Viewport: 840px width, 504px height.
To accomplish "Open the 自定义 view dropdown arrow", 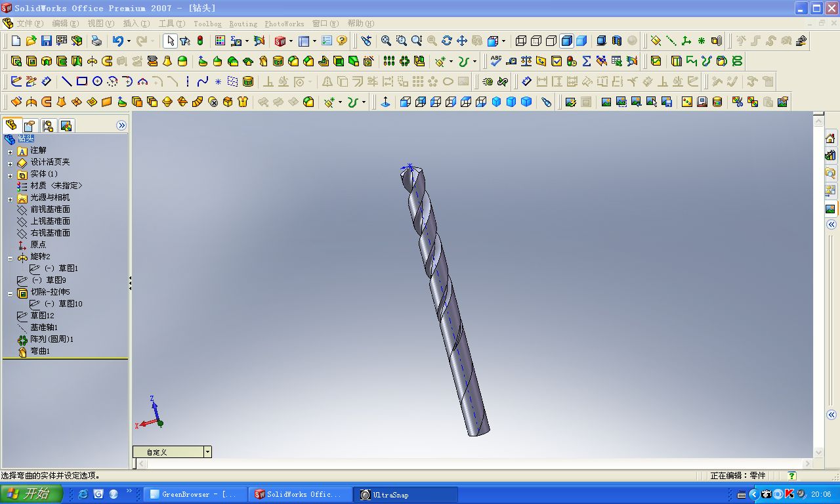I will click(x=207, y=451).
